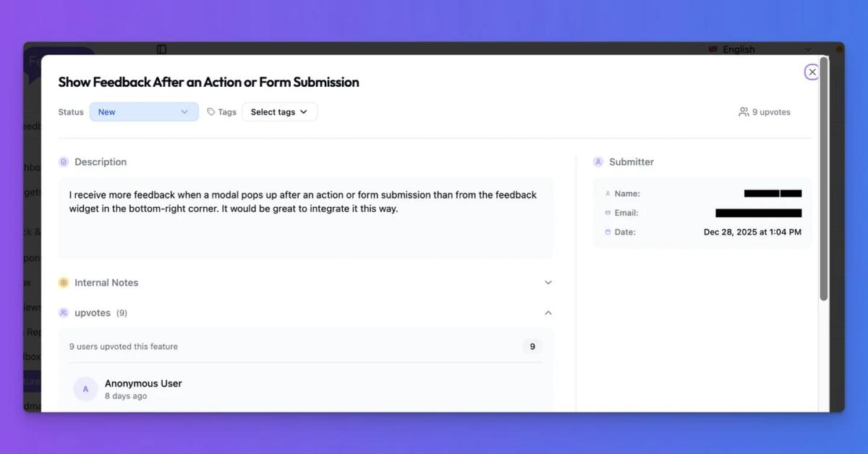Click the sidebar toggle icon at the top
Screen dimensions: 868x454
[x=161, y=49]
